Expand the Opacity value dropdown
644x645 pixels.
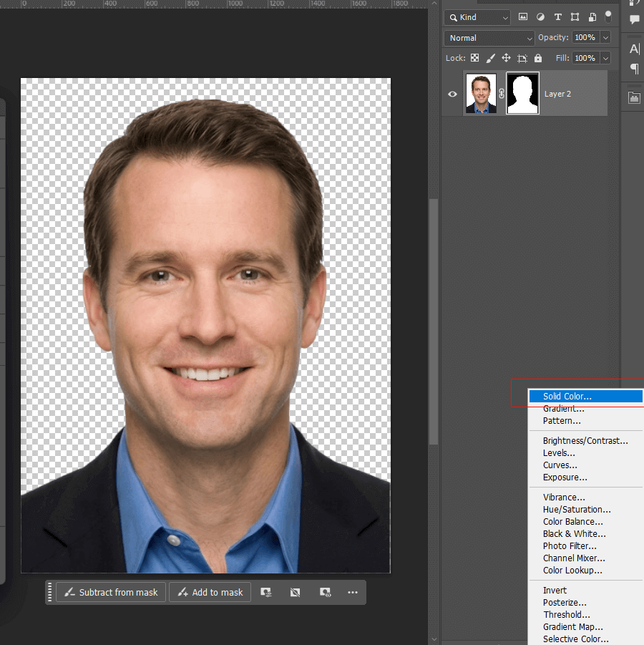(x=605, y=37)
